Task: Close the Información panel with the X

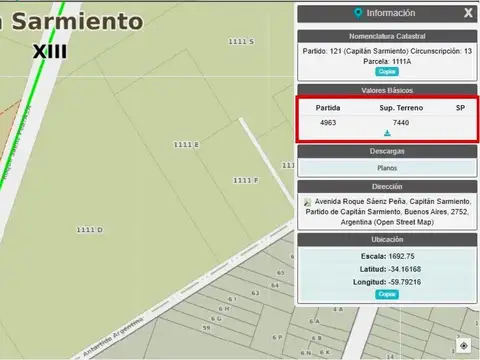Action: [x=468, y=13]
